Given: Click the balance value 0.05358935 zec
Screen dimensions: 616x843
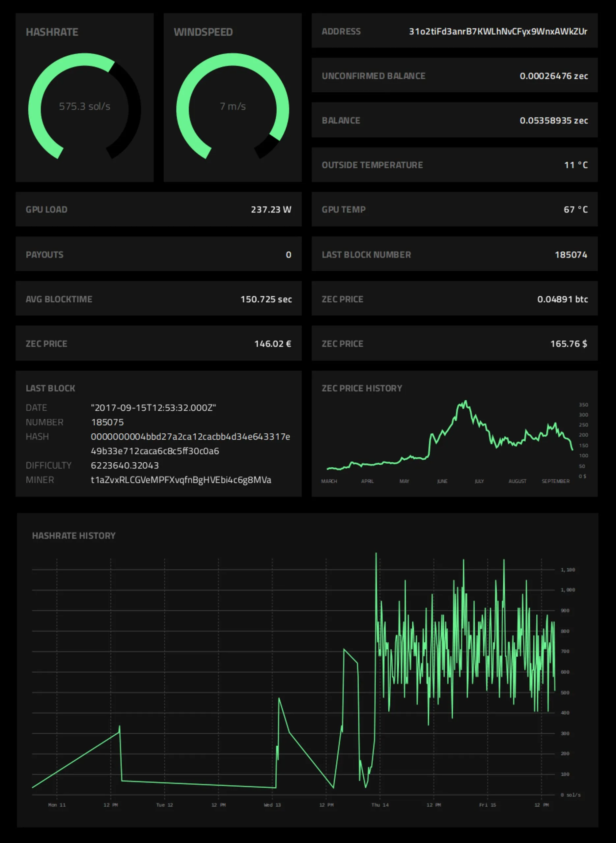Looking at the screenshot, I should pyautogui.click(x=554, y=121).
